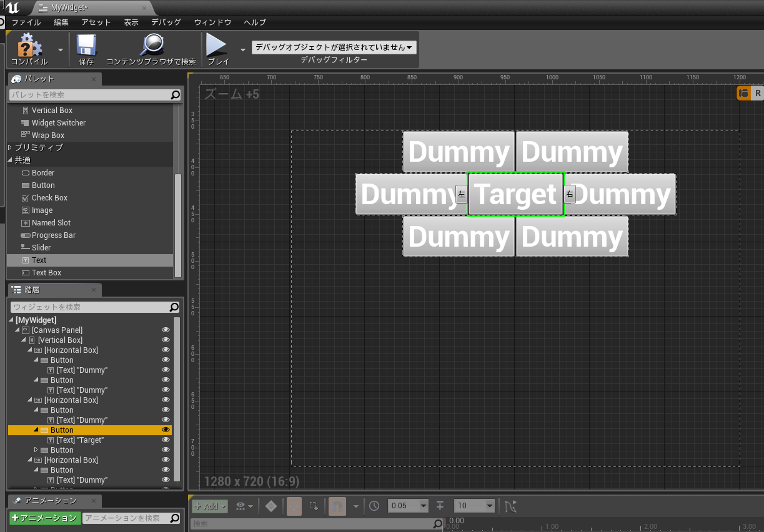Hide the "Target" text widget

click(166, 440)
